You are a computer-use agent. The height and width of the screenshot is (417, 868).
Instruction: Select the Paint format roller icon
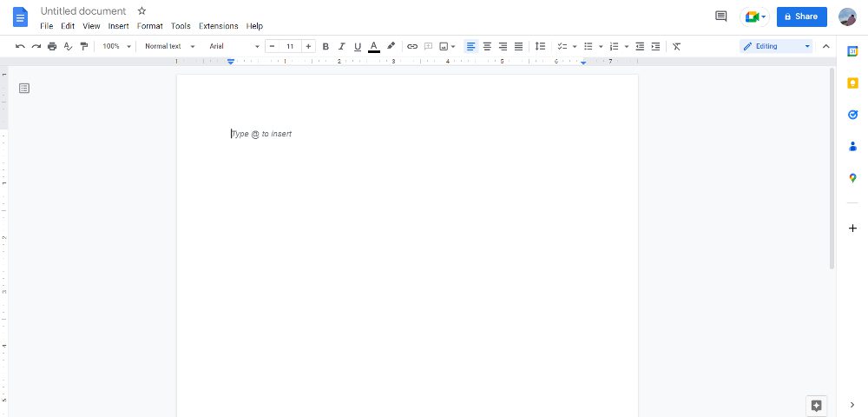tap(84, 47)
